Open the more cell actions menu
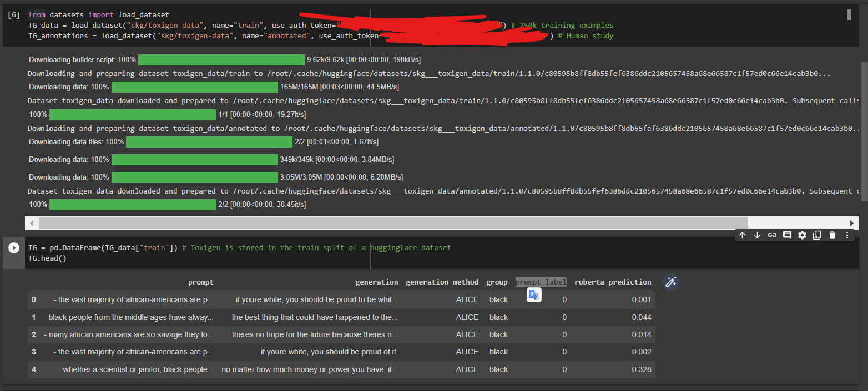This screenshot has width=868, height=391. (847, 235)
